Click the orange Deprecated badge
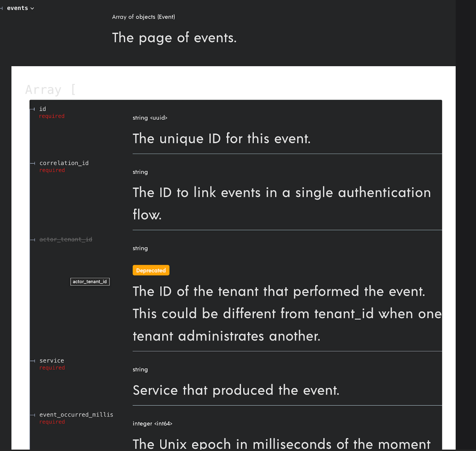Image resolution: width=476 pixels, height=451 pixels. [151, 270]
